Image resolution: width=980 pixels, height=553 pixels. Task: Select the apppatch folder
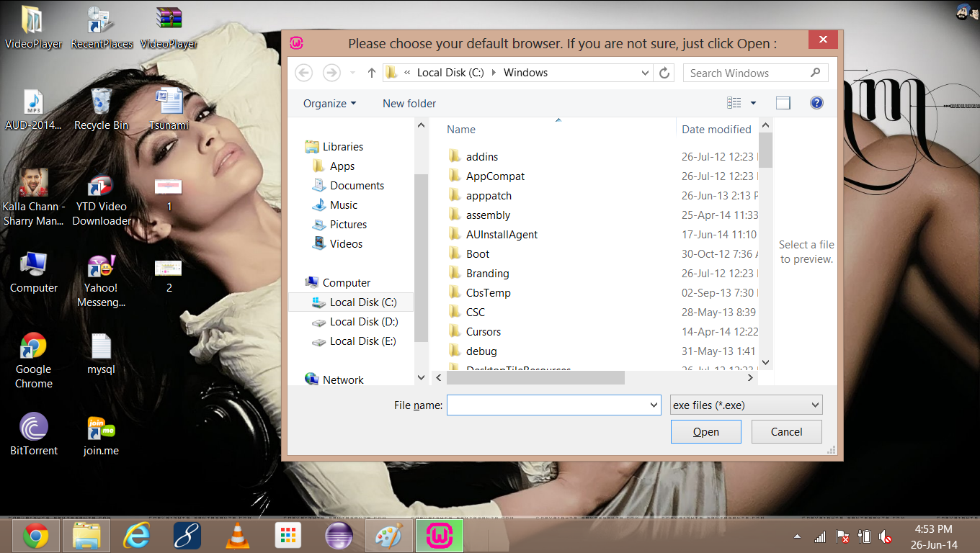click(480, 195)
